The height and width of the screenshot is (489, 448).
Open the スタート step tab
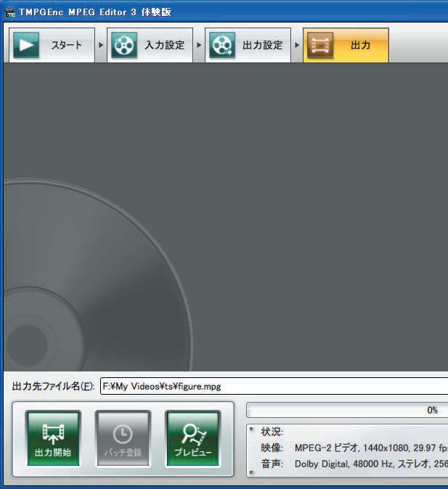(x=52, y=45)
